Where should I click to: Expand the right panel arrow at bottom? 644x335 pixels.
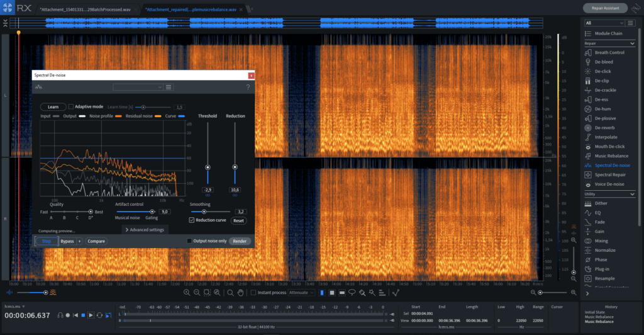click(587, 293)
